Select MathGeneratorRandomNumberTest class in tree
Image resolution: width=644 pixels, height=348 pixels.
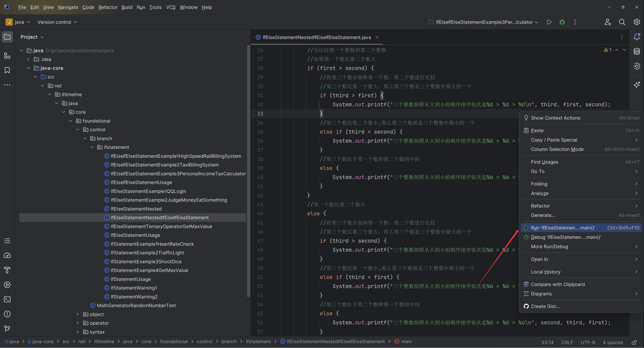point(136,305)
